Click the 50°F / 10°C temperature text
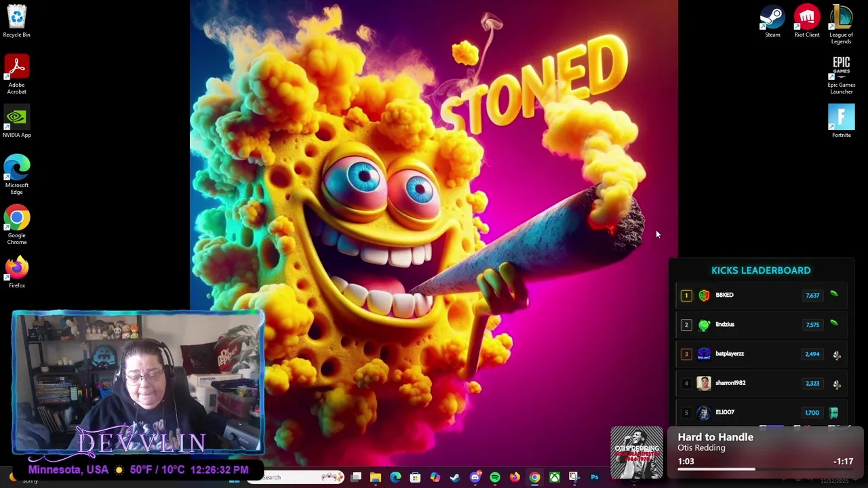The height and width of the screenshot is (488, 868). click(157, 469)
